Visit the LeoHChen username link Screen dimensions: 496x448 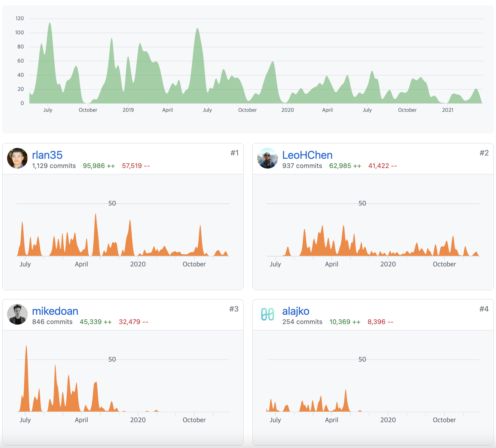[307, 155]
